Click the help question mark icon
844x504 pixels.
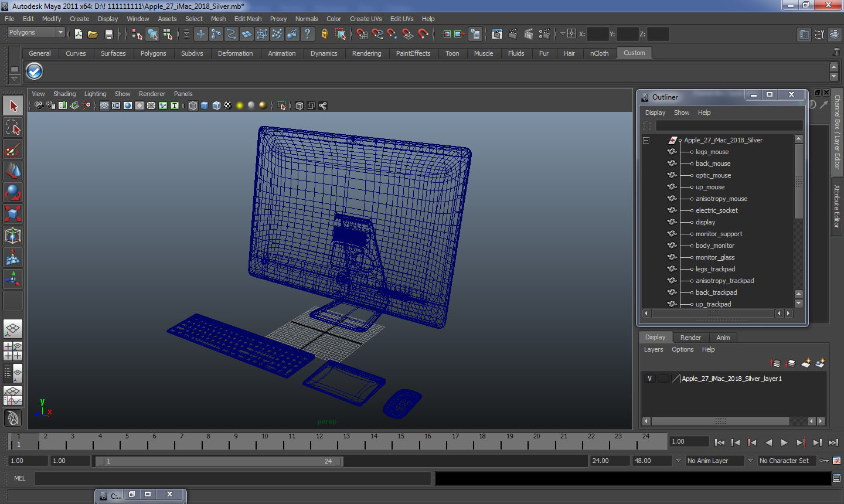pyautogui.click(x=307, y=34)
